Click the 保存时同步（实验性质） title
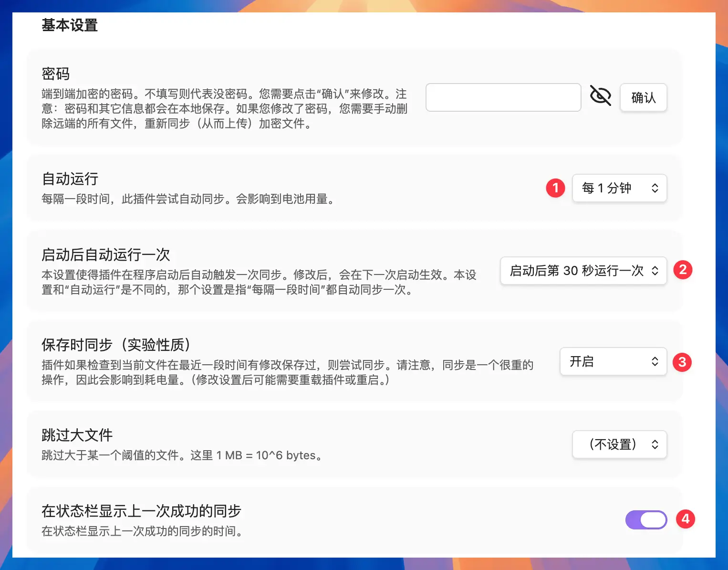 click(x=116, y=345)
